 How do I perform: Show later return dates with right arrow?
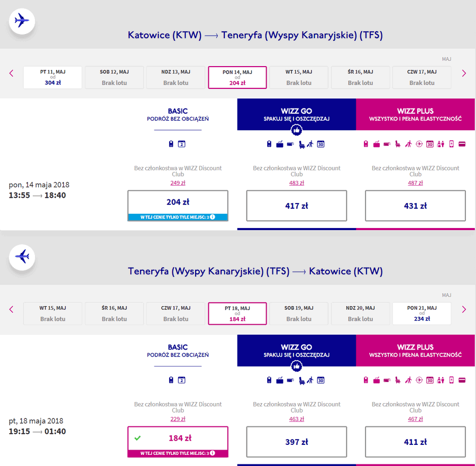coord(463,309)
